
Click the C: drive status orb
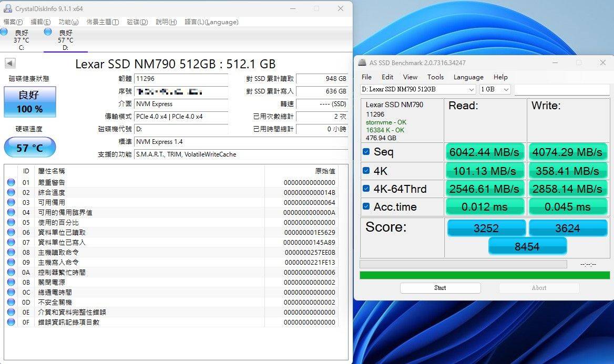4,32
